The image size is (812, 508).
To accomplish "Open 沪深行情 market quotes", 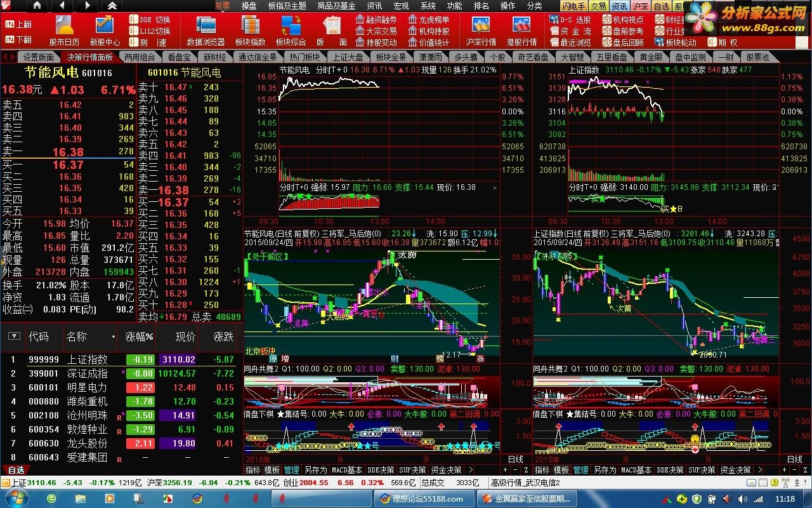I will coord(481,30).
